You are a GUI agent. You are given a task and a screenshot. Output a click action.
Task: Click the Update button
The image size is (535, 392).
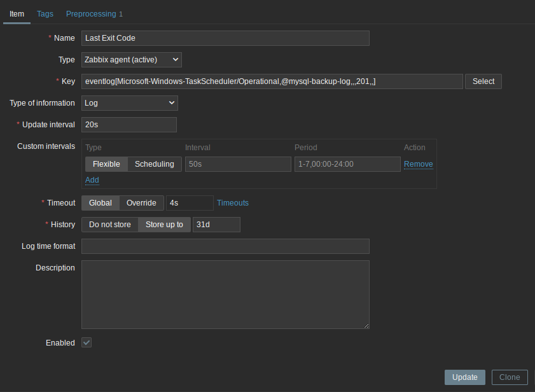coord(464,377)
